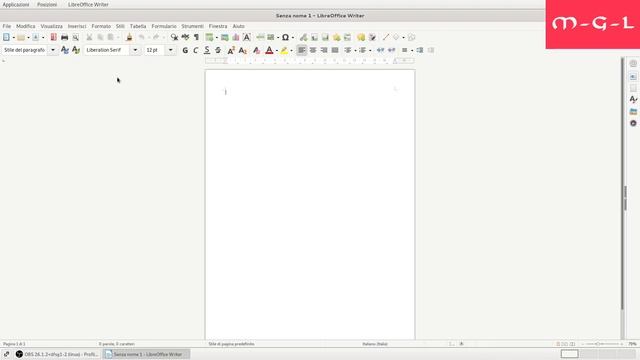Click the Cut scissors icon

pyautogui.click(x=89, y=37)
